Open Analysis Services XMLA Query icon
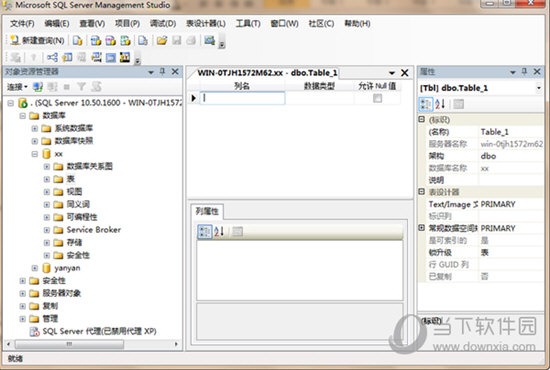The width and height of the screenshot is (550, 370). [125, 41]
